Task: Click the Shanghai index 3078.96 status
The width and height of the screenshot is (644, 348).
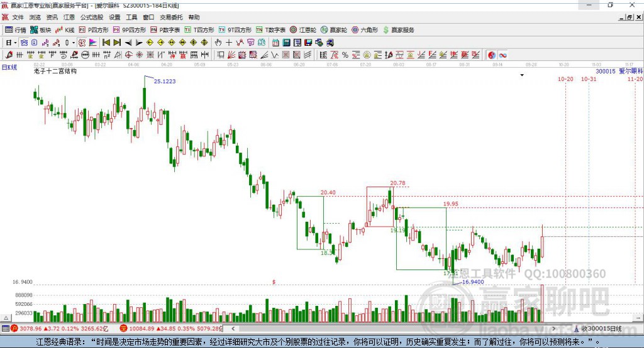Action: coord(60,329)
